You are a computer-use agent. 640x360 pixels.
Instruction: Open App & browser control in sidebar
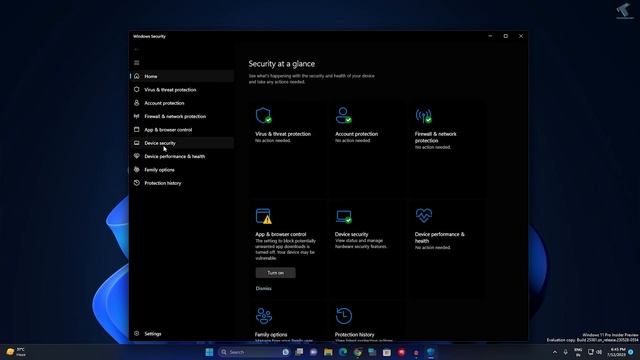pos(182,130)
